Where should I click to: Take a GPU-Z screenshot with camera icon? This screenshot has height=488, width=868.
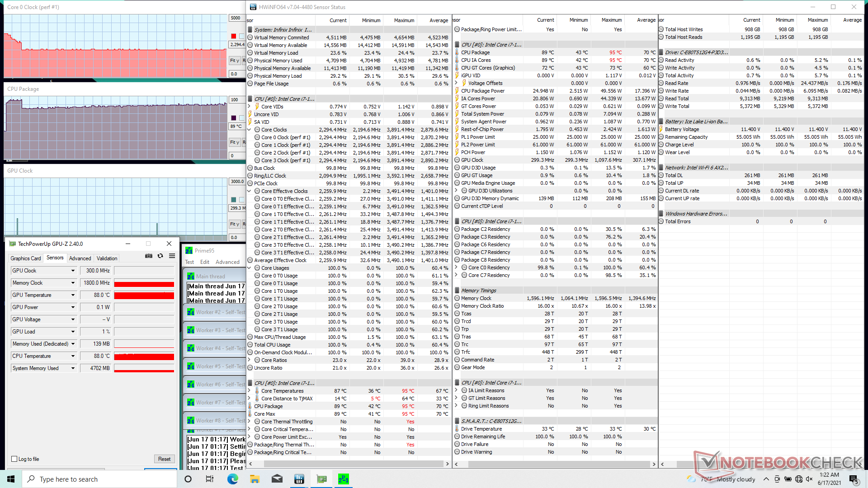click(x=148, y=256)
